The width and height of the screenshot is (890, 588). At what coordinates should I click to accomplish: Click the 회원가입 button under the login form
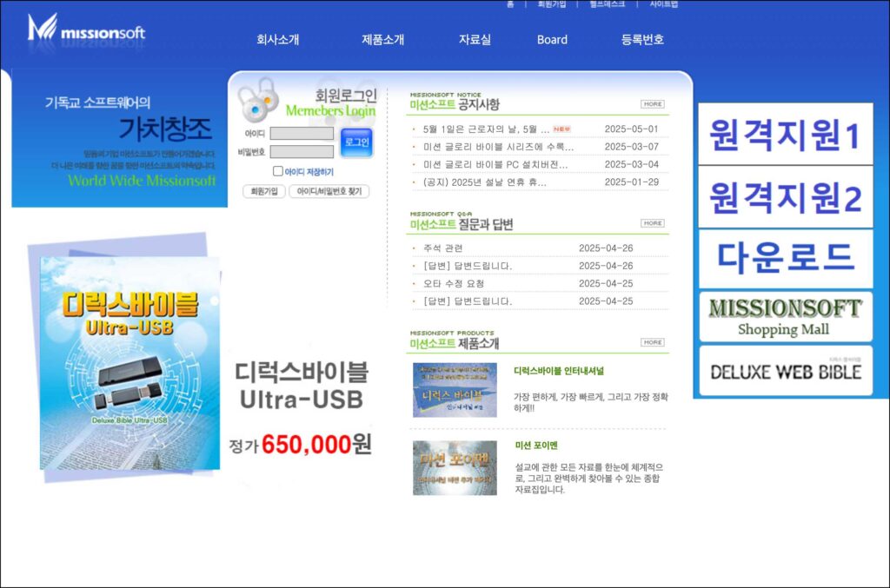264,192
